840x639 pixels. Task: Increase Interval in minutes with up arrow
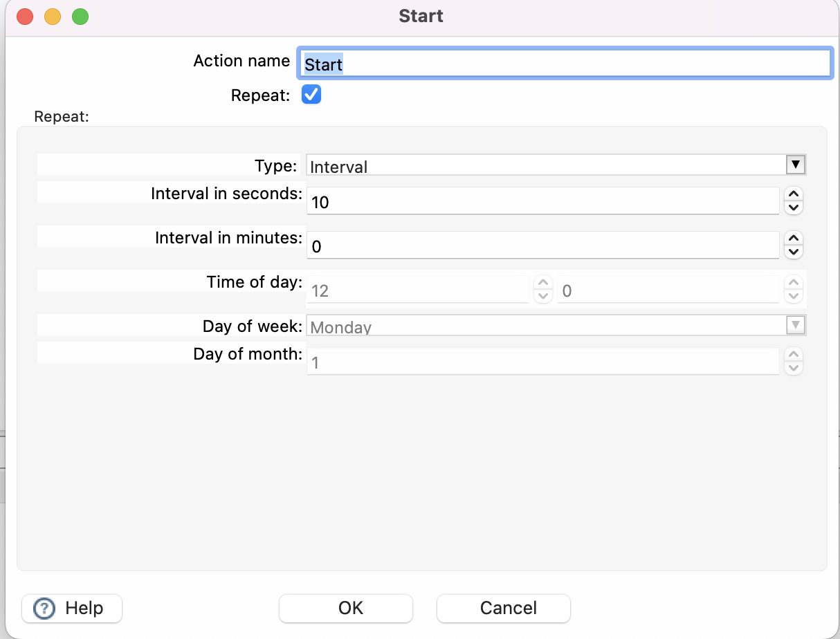pos(794,239)
